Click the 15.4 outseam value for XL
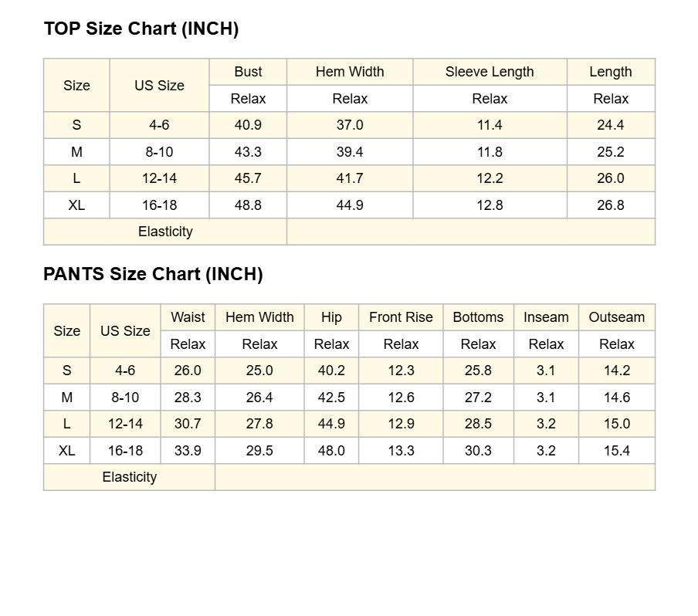Image resolution: width=698 pixels, height=616 pixels. pos(617,451)
